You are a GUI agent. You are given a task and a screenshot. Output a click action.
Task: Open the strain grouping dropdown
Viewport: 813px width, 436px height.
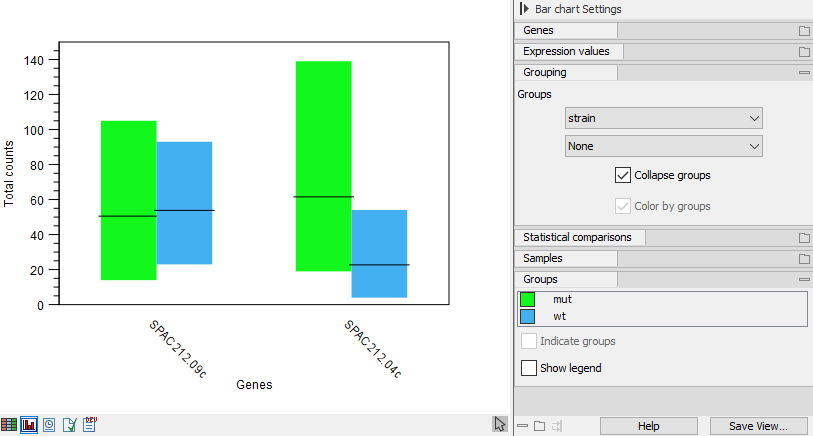tap(663, 119)
